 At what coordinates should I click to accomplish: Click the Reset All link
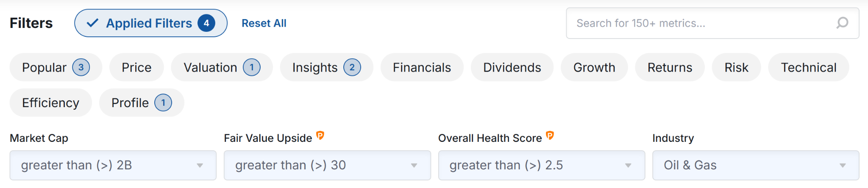coord(264,23)
